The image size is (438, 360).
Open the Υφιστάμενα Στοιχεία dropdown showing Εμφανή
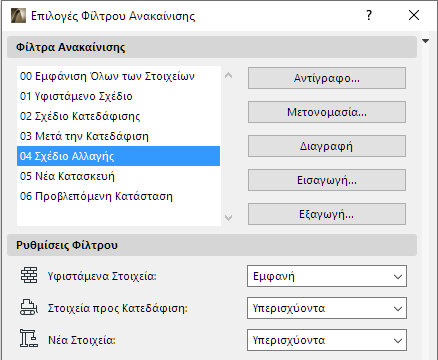tap(327, 276)
